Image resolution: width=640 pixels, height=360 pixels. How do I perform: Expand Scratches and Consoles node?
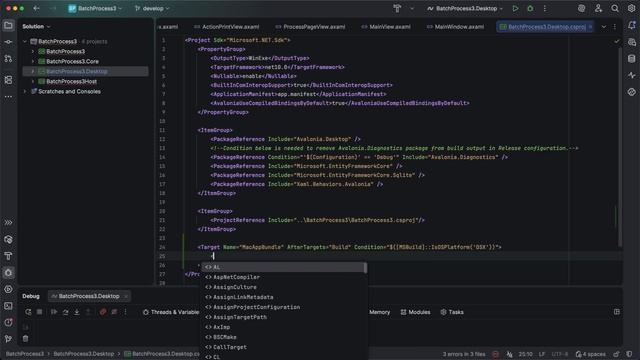25,91
